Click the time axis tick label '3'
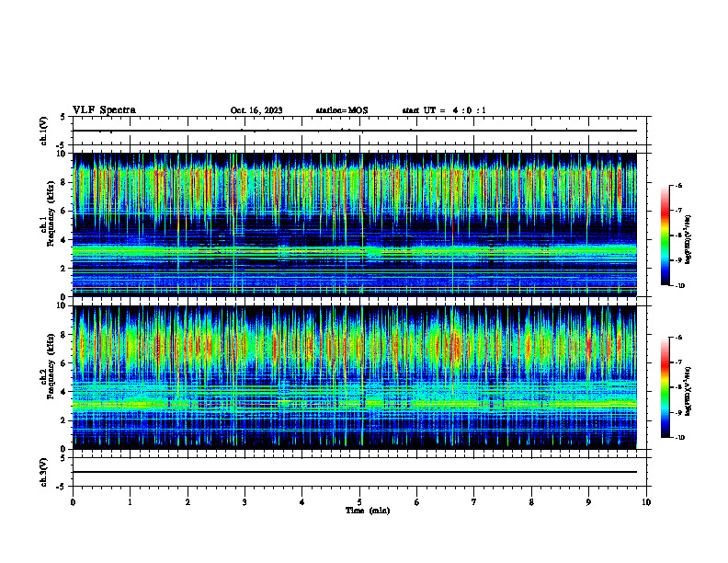The height and width of the screenshot is (563, 728). 245,502
